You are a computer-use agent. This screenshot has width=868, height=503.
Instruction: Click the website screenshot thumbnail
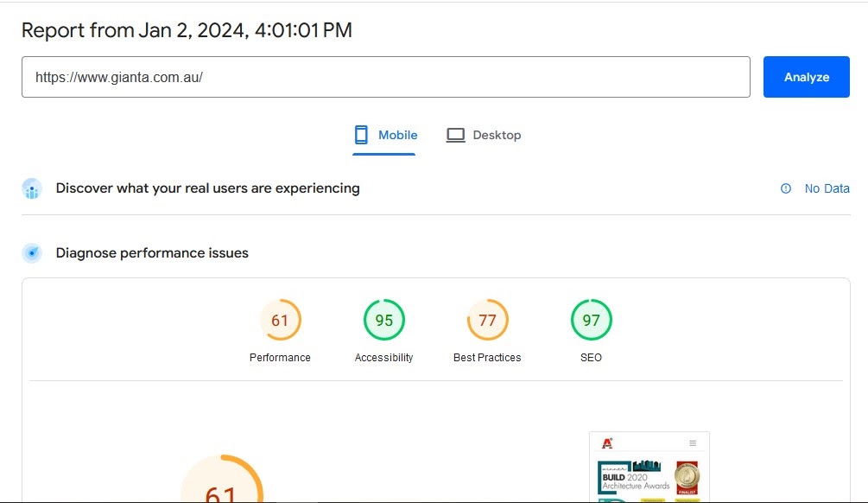point(649,467)
